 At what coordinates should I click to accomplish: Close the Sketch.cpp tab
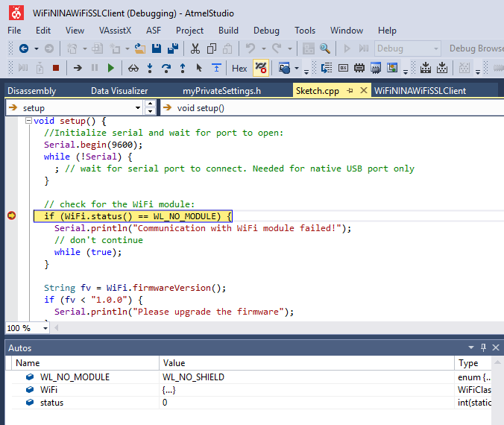364,90
